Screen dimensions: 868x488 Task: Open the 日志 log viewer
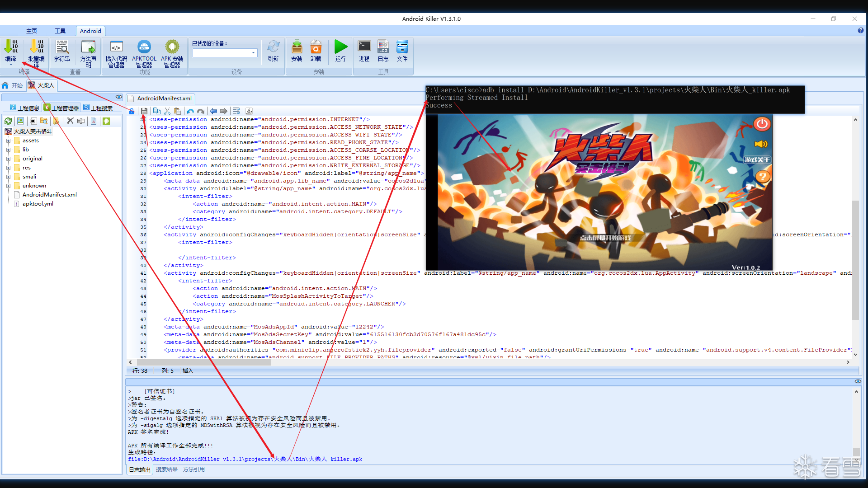point(383,50)
